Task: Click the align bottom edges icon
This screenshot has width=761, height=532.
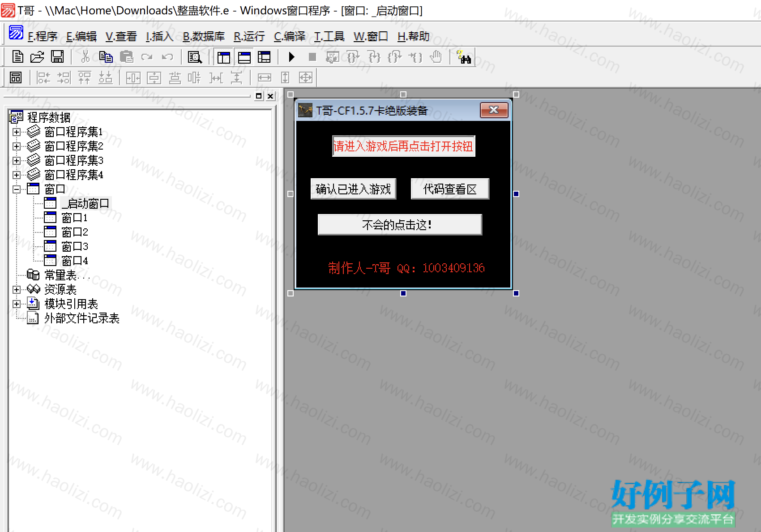Action: coord(105,77)
